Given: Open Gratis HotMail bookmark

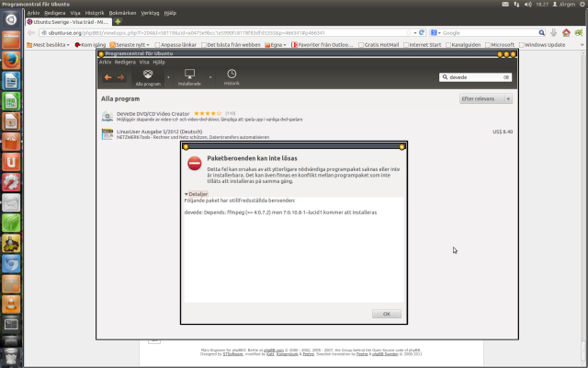Looking at the screenshot, I should pos(379,45).
